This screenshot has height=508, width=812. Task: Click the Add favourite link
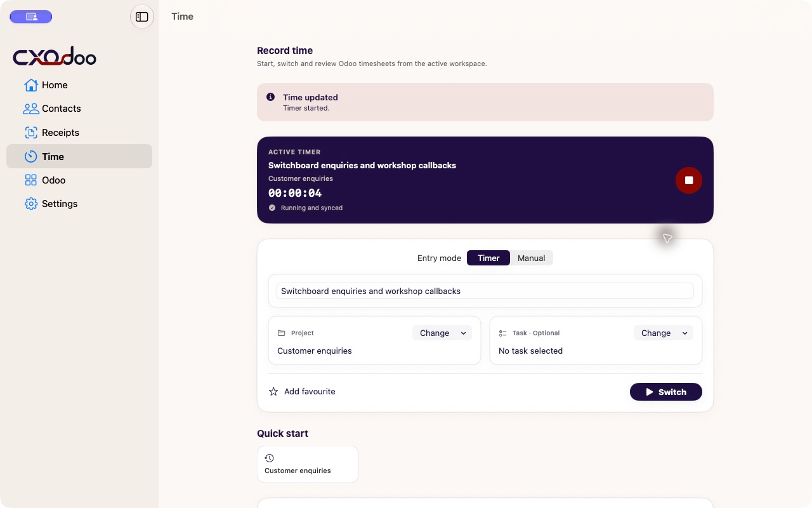coord(310,392)
